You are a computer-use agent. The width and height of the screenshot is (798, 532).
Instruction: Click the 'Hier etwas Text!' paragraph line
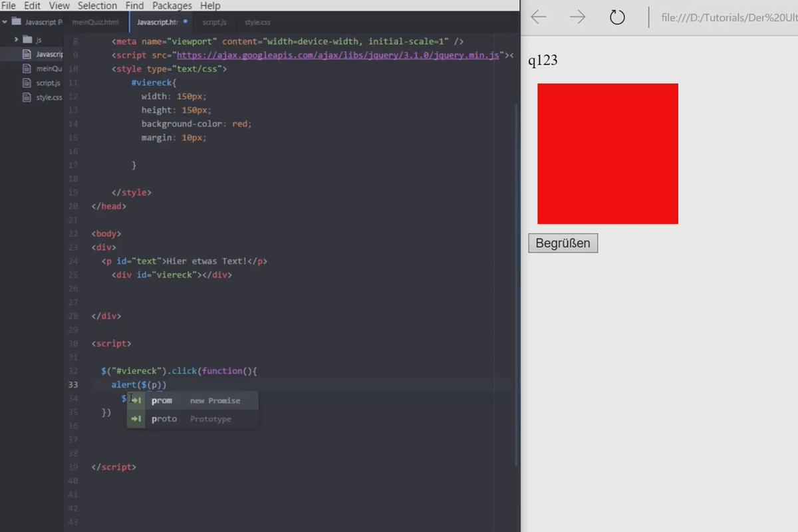click(184, 261)
